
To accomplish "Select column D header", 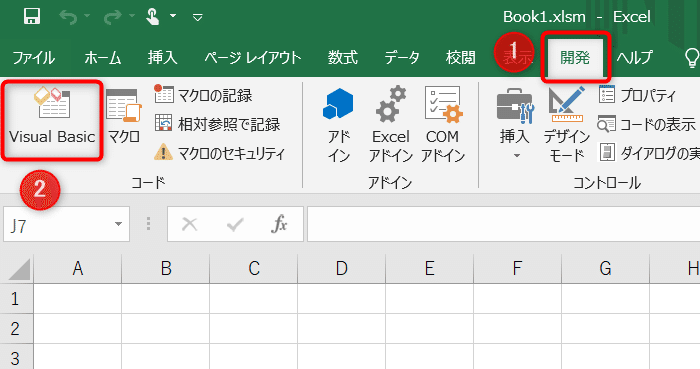I will click(342, 269).
